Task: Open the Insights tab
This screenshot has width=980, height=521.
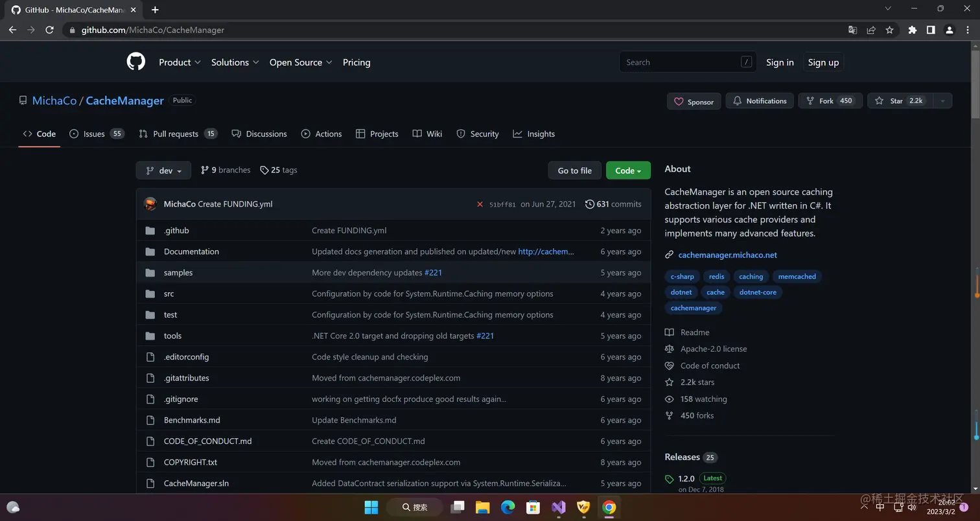Action: pos(534,133)
